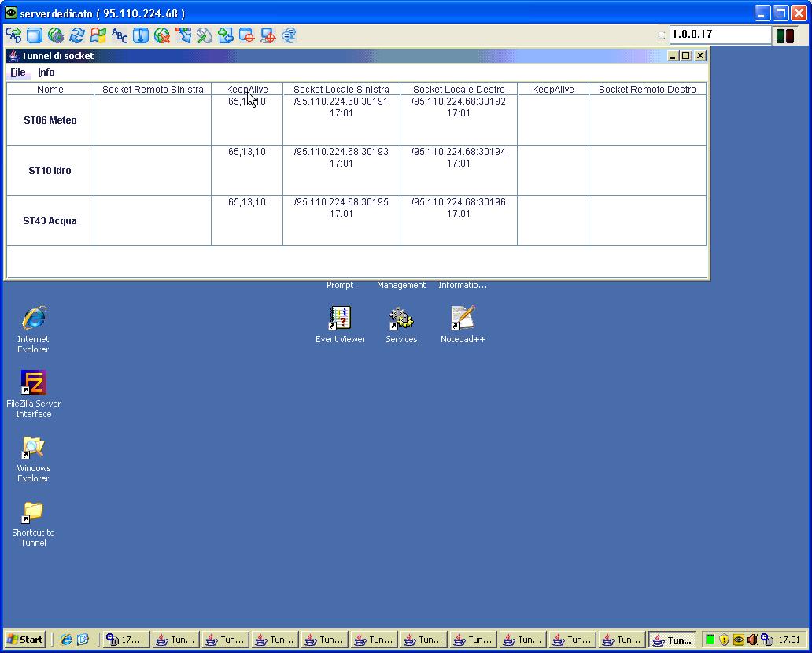Click the green and red status indicator
812x653 pixels.
click(785, 35)
